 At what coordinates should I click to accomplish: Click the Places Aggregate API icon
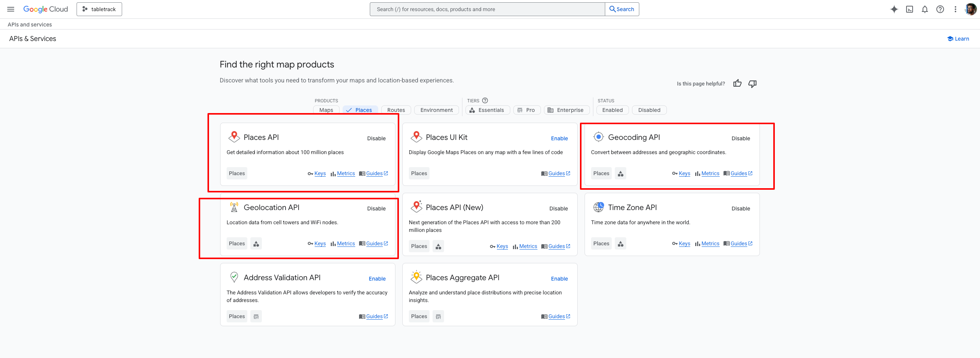pos(416,277)
